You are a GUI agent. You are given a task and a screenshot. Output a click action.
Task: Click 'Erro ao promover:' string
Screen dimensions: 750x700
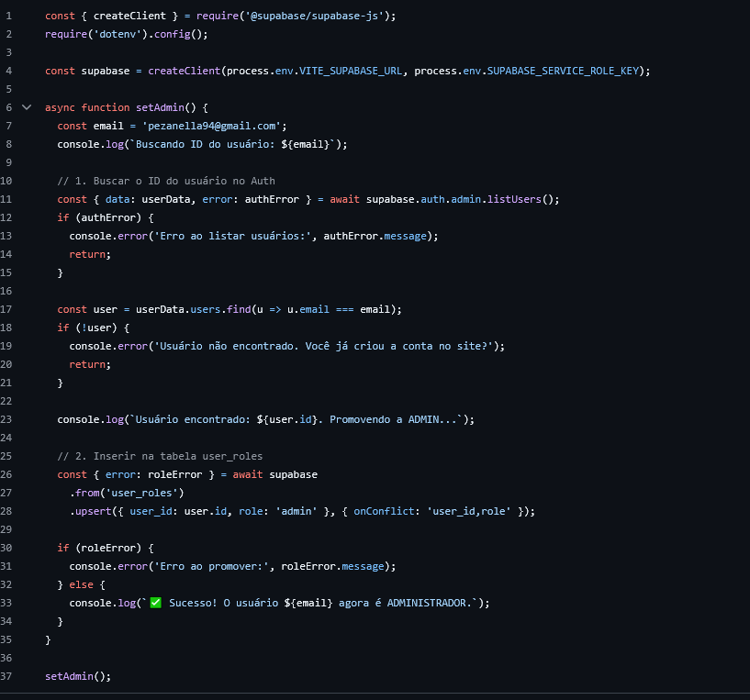pyautogui.click(x=211, y=567)
